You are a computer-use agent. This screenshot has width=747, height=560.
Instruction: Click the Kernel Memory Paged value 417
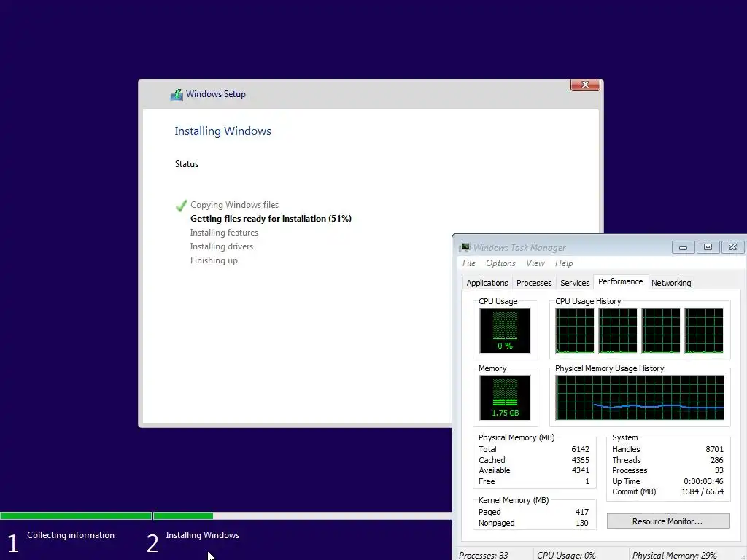click(x=581, y=512)
